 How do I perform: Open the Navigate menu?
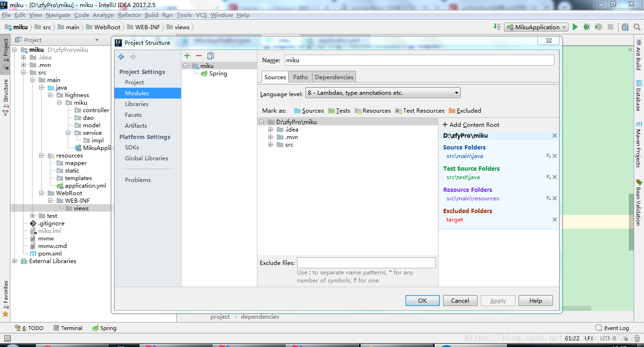tap(58, 15)
